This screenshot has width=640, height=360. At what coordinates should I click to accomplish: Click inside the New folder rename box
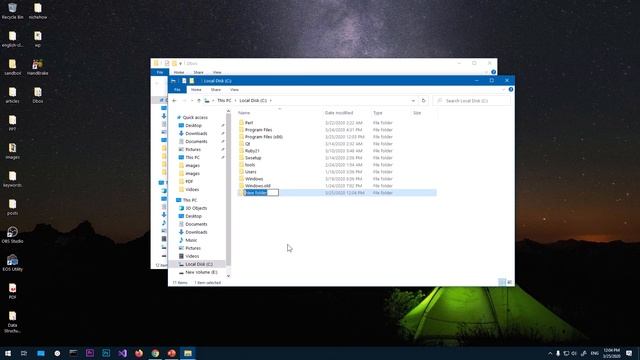(261, 193)
